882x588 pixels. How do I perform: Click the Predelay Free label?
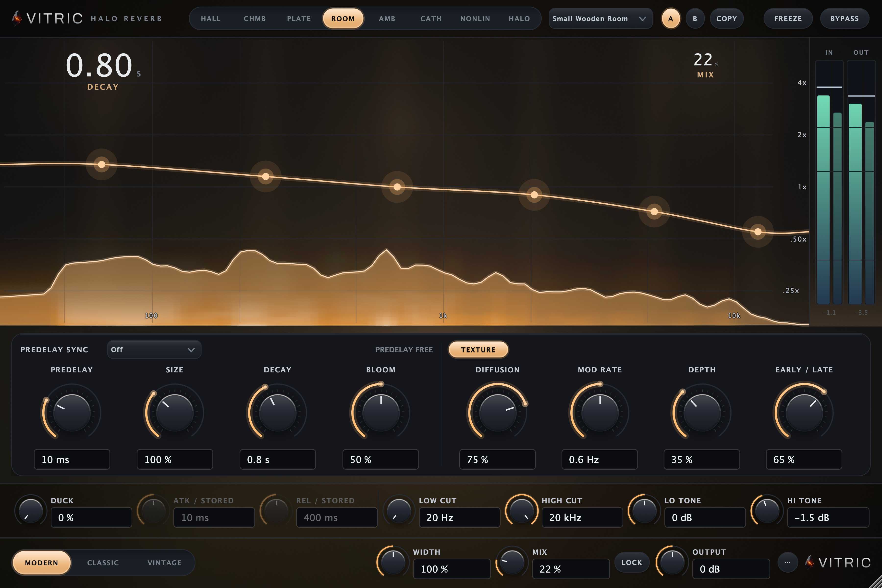coord(404,350)
